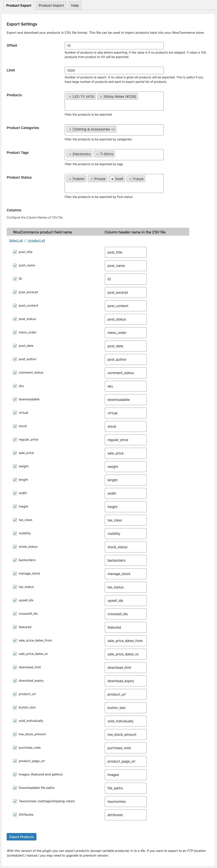Viewport: 217px width, 868px height.
Task: Toggle the regular_price checkbox
Action: (15, 440)
